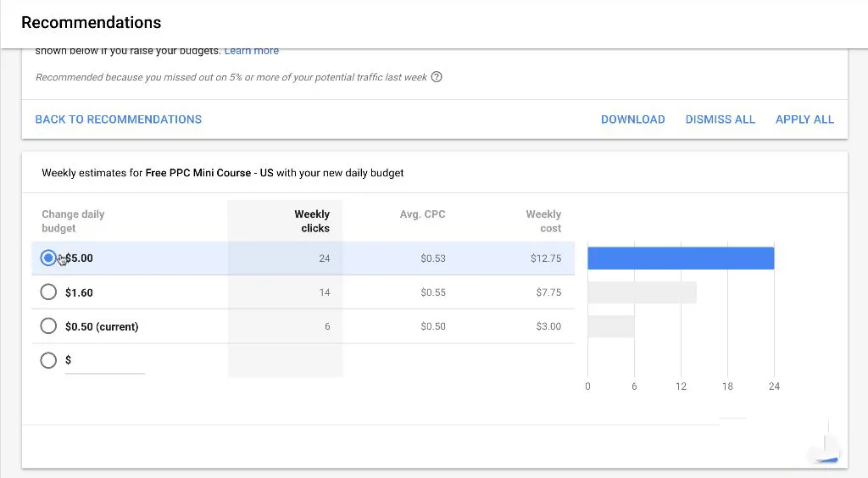Choose the $1.60 daily budget radio button
The image size is (868, 478).
point(48,292)
